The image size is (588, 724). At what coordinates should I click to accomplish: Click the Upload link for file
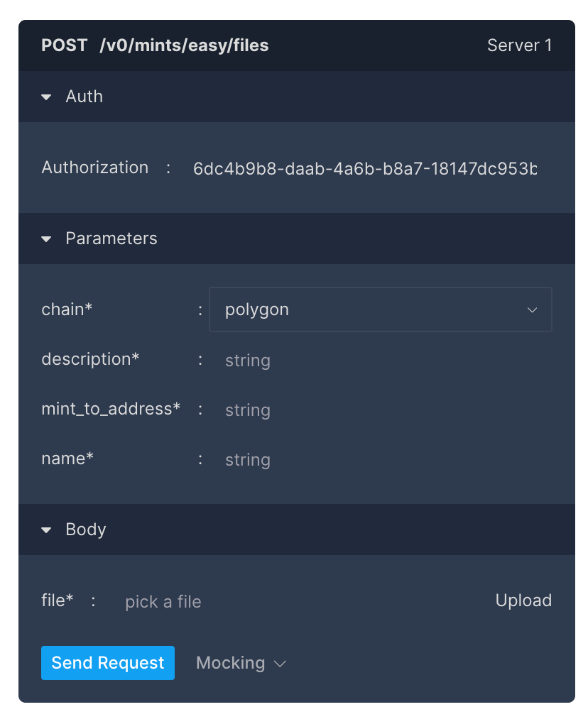pyautogui.click(x=523, y=600)
